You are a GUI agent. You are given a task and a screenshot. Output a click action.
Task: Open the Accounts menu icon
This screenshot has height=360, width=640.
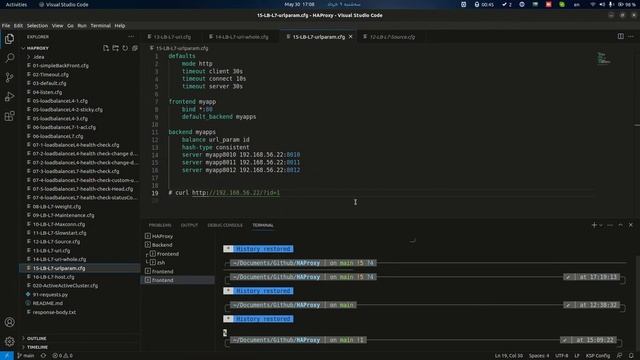pyautogui.click(x=9, y=322)
